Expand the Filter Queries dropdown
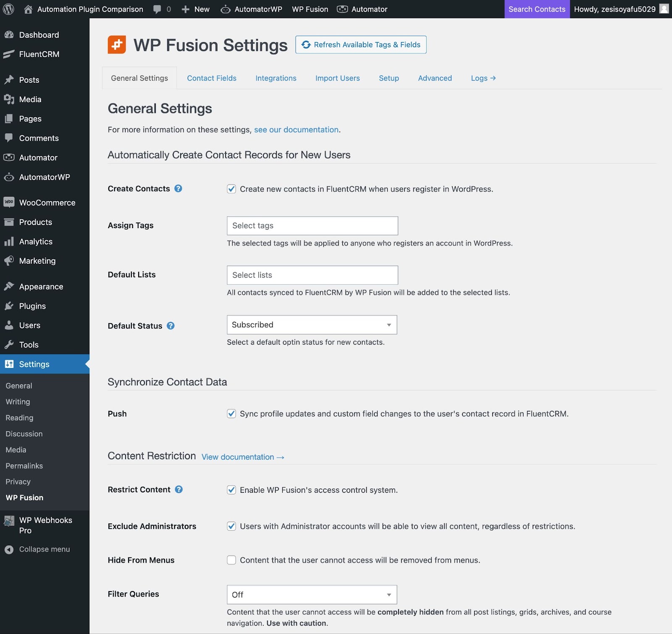This screenshot has height=634, width=672. click(x=312, y=595)
